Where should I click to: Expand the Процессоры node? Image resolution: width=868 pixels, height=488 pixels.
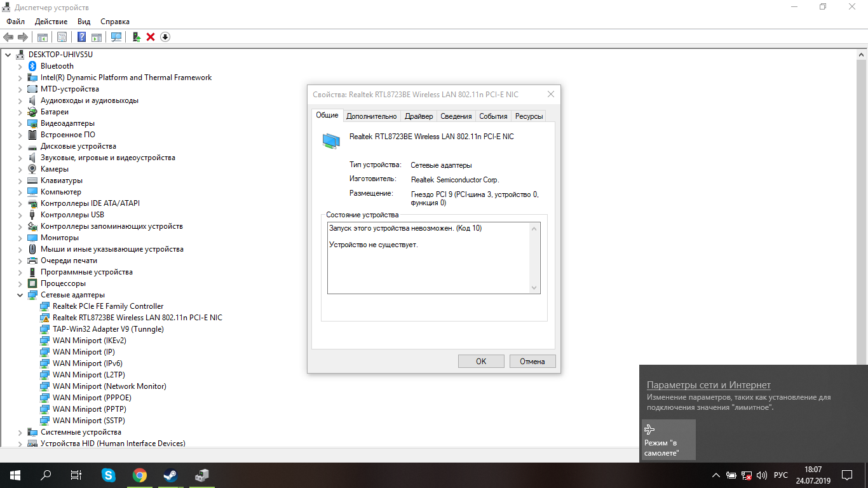(20, 283)
